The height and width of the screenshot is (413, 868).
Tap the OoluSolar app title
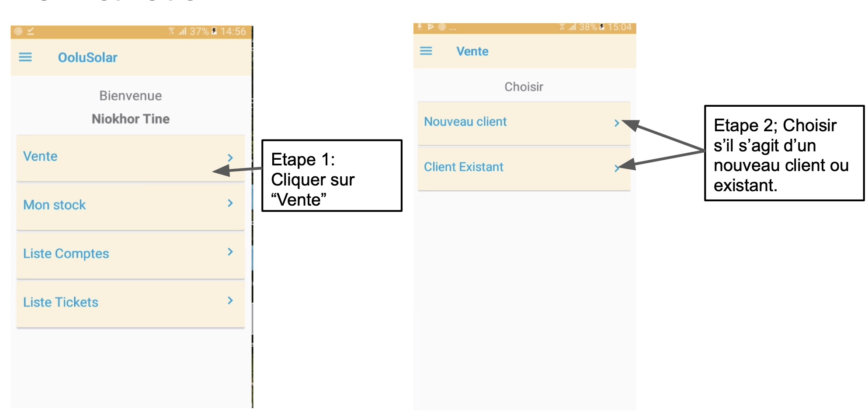[88, 57]
